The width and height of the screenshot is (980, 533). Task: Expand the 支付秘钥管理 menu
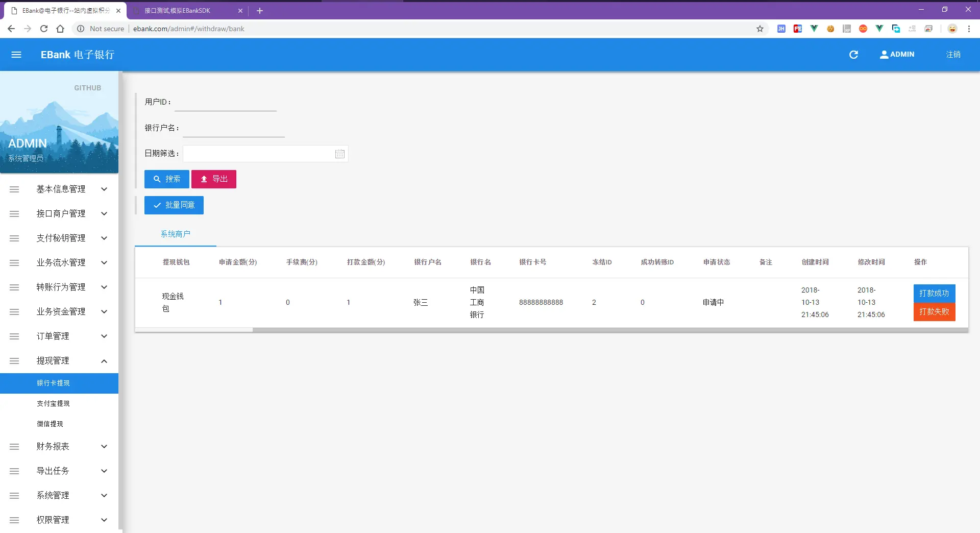click(59, 238)
